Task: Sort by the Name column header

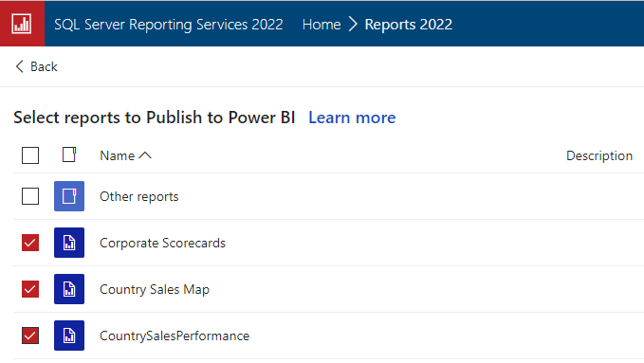Action: tap(126, 155)
